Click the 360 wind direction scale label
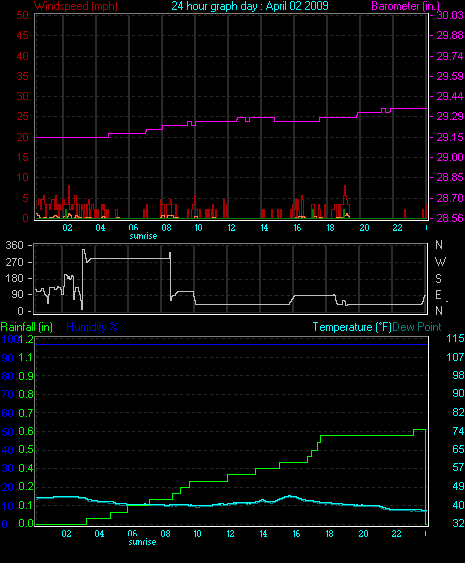 click(14, 245)
